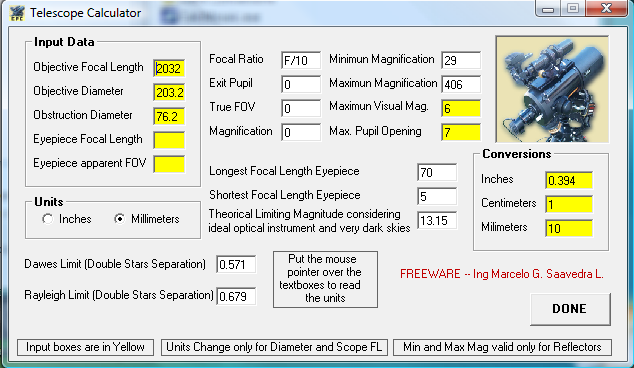634x368 pixels.
Task: Click the Magnification result box showing 0
Action: (301, 132)
